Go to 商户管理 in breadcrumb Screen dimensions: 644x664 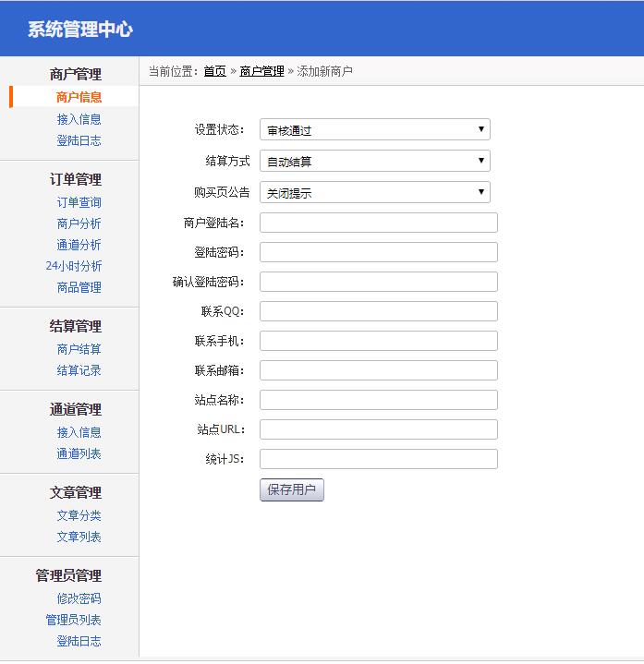261,71
